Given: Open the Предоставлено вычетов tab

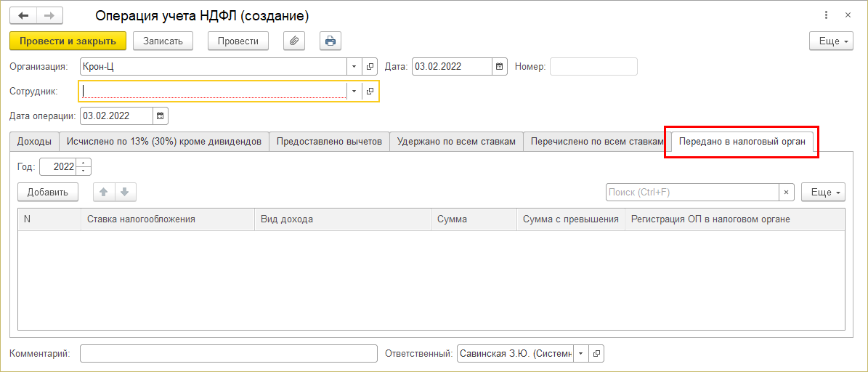Looking at the screenshot, I should [x=329, y=142].
